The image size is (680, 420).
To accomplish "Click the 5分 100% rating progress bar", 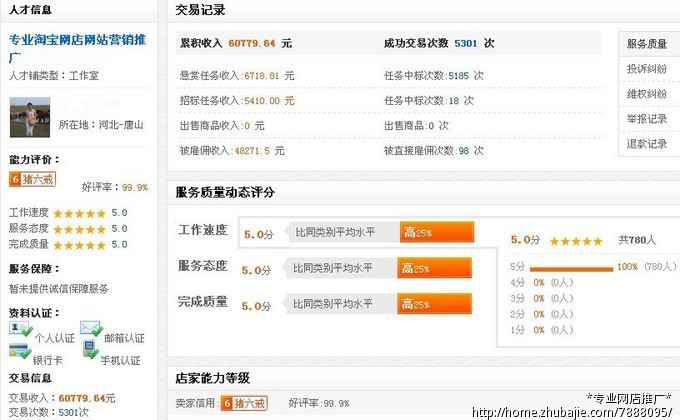I will tap(571, 269).
